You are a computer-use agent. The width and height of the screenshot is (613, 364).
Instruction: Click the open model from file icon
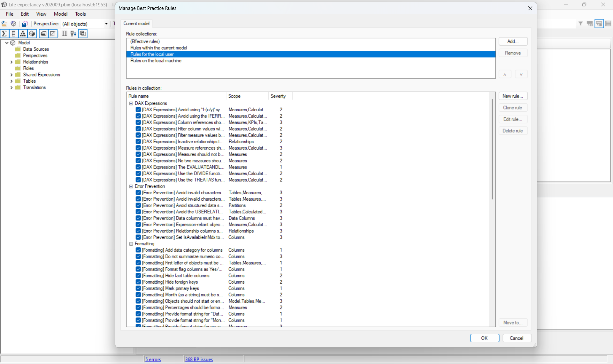pyautogui.click(x=4, y=24)
